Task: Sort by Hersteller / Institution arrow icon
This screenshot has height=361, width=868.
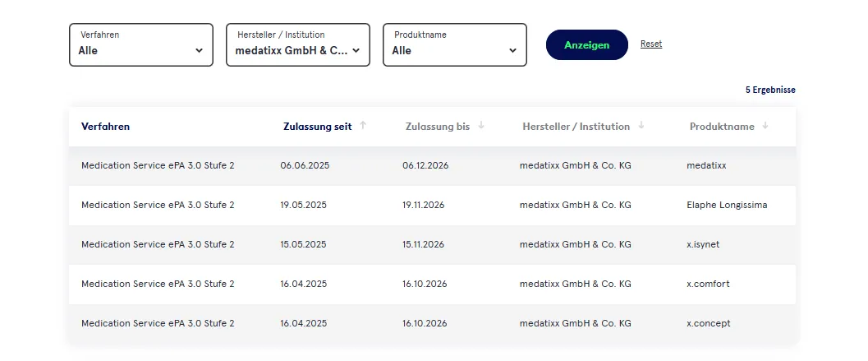Action: point(641,125)
